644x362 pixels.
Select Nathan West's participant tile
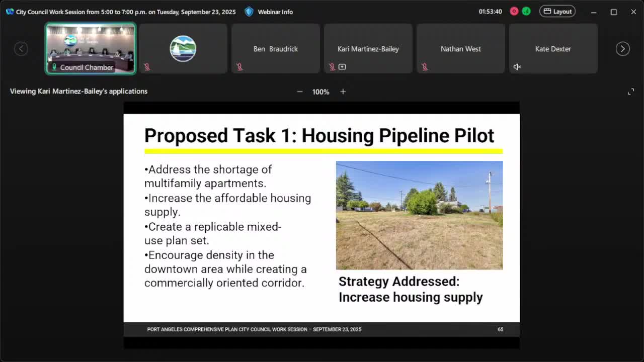pyautogui.click(x=461, y=49)
